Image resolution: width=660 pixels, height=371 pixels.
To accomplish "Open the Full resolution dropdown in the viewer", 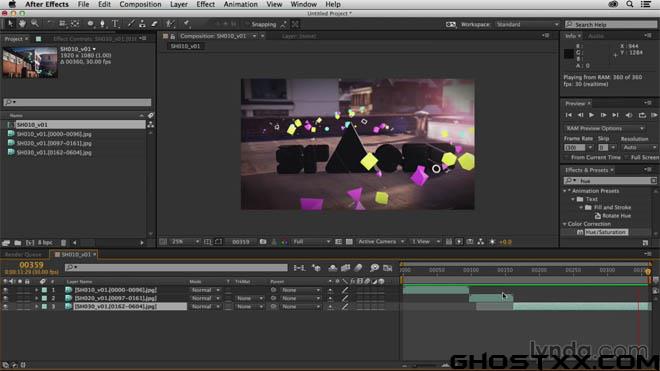I will coord(311,242).
